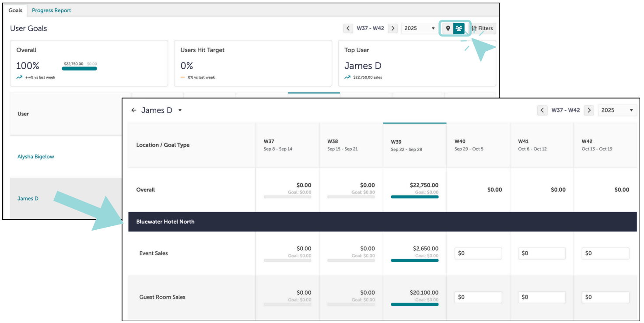The image size is (644, 323).
Task: Click back arrow beside James D
Action: click(134, 110)
